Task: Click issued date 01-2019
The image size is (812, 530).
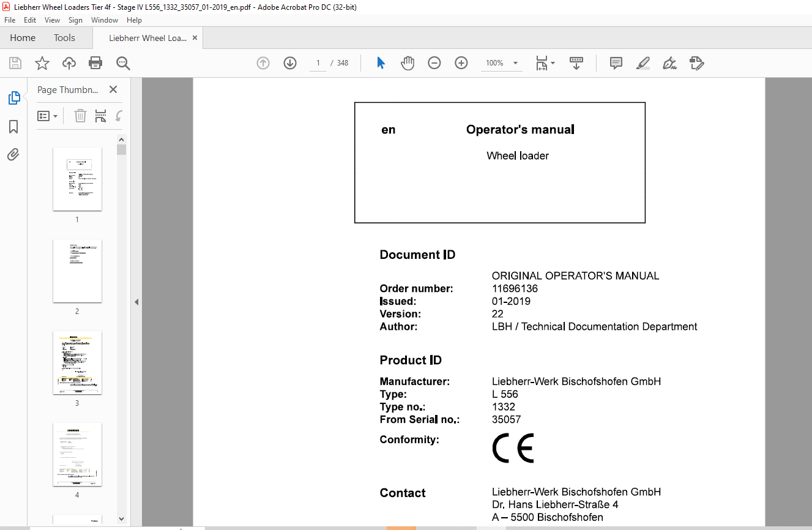Action: click(511, 302)
